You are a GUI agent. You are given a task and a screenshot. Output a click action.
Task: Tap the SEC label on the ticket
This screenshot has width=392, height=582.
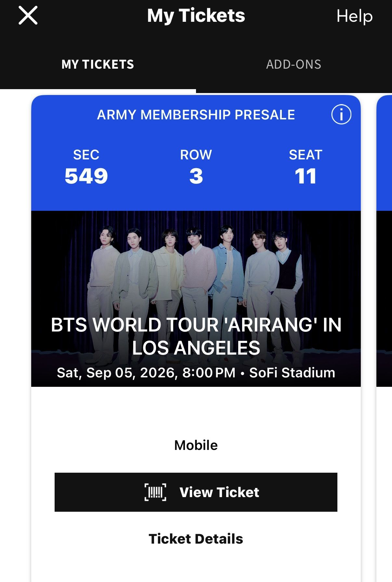86,155
